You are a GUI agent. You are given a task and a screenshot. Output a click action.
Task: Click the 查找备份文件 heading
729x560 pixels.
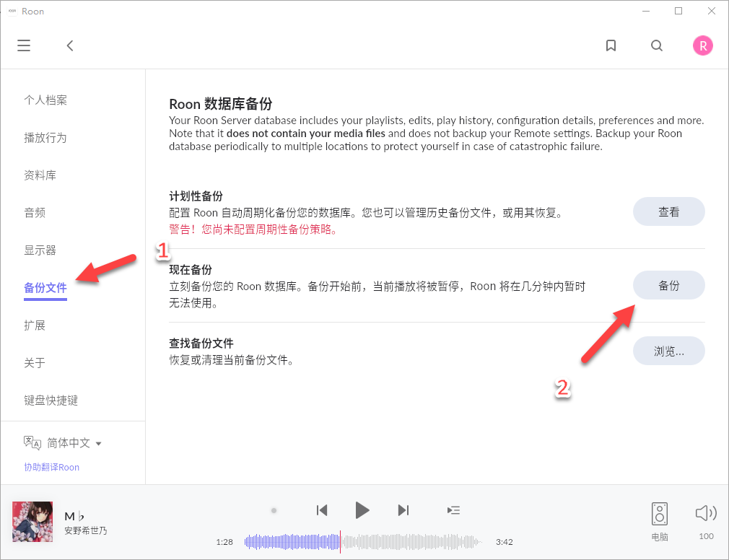[201, 344]
